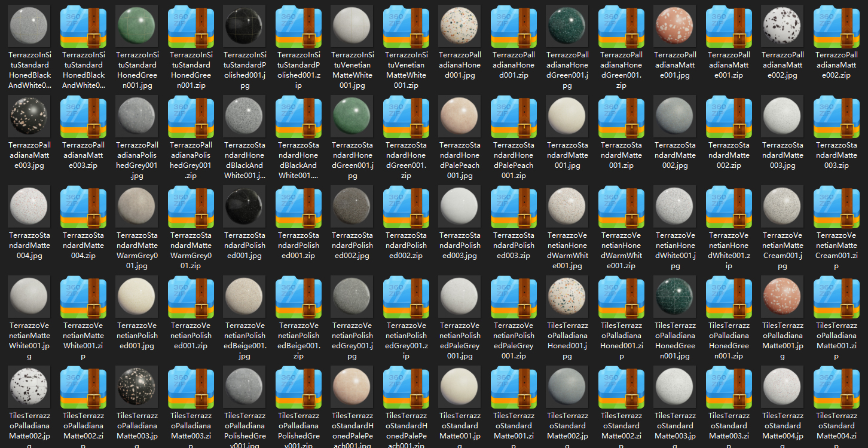Click the filename label TerrazzoVenetianMatteCream001.jpg
This screenshot has height=448, width=868.
pos(783,250)
